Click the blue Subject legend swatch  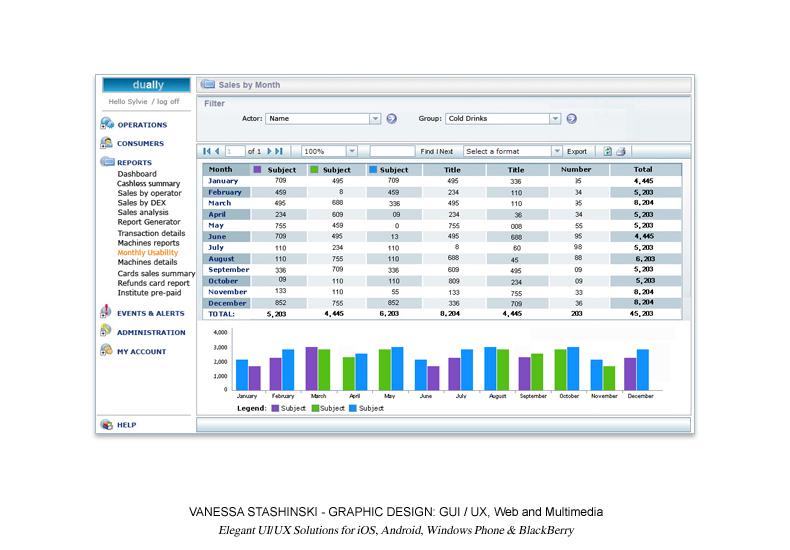(353, 408)
